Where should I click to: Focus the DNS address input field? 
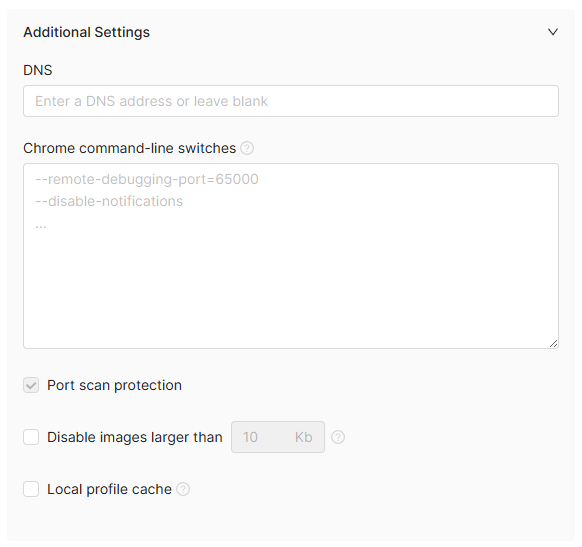pos(291,101)
